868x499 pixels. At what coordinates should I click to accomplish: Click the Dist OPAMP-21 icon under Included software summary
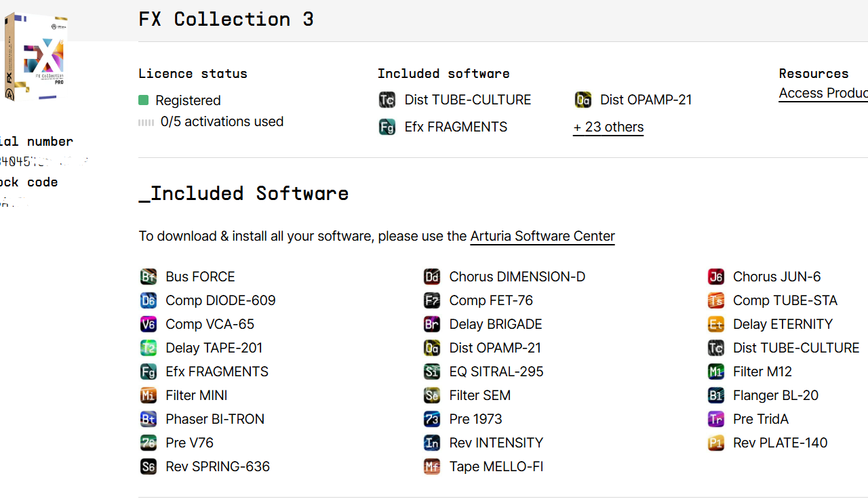click(583, 100)
